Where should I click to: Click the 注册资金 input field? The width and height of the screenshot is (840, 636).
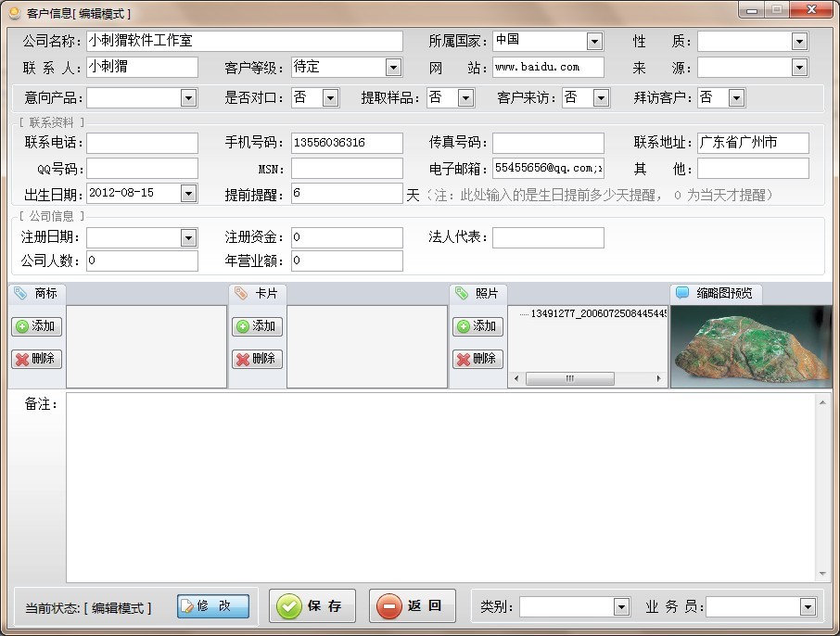[x=347, y=237]
